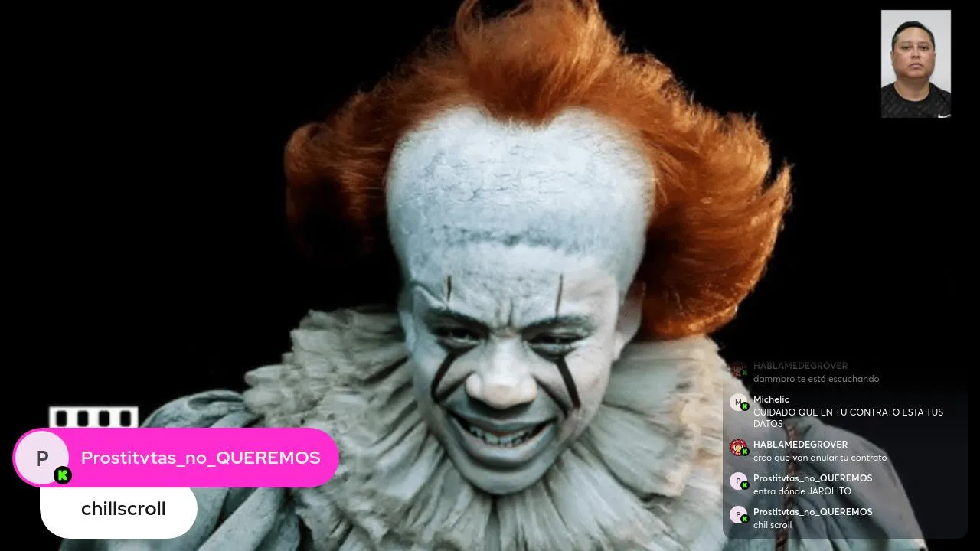Click the white chillscroll message bubble
The height and width of the screenshot is (551, 980).
tap(119, 510)
